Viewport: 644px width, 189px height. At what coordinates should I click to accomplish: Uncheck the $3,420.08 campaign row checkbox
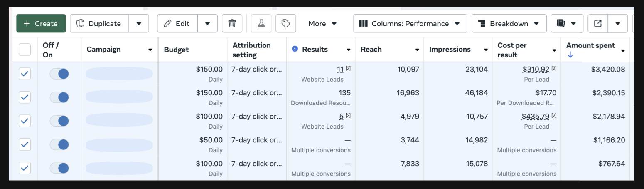click(25, 74)
